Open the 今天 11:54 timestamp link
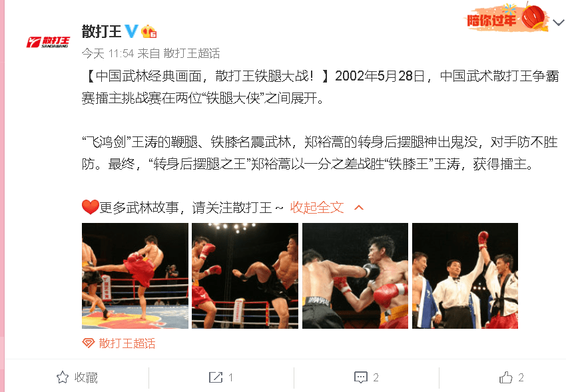Viewport: 566px width, 392px height. tap(108, 54)
